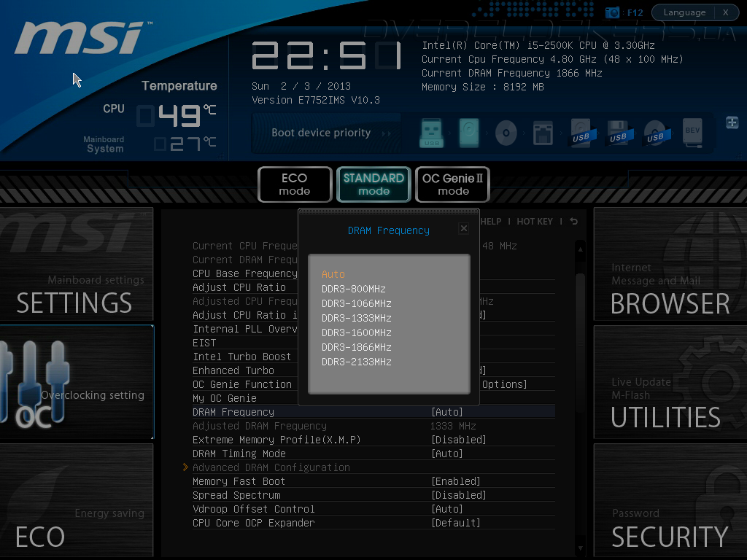Choose DDR3-2133MHz option
The width and height of the screenshot is (747, 560).
point(356,362)
